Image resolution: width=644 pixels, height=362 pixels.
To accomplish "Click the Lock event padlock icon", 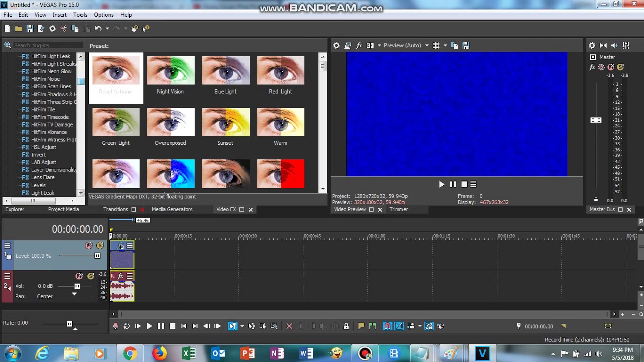I will pyautogui.click(x=346, y=326).
